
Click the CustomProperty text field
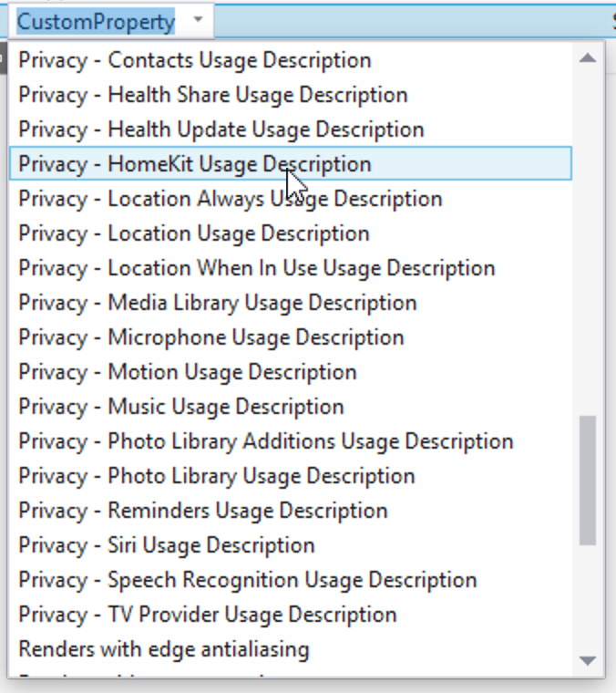(96, 21)
